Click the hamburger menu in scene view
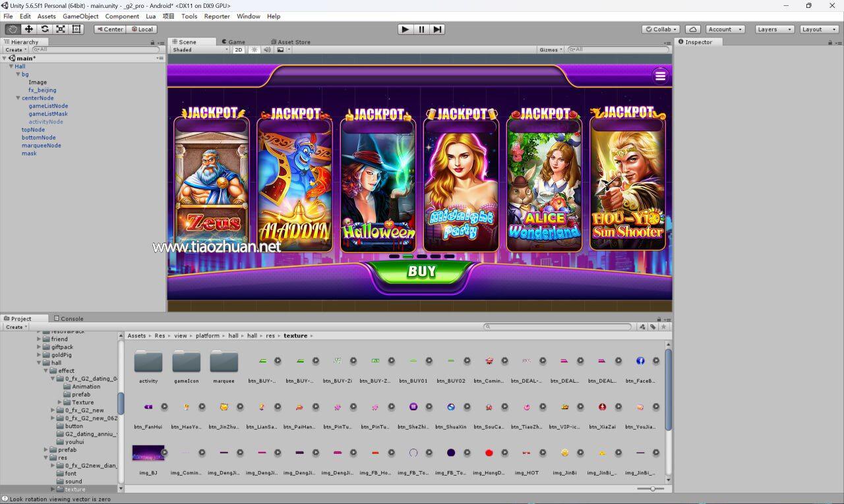The width and height of the screenshot is (844, 504). click(x=660, y=76)
